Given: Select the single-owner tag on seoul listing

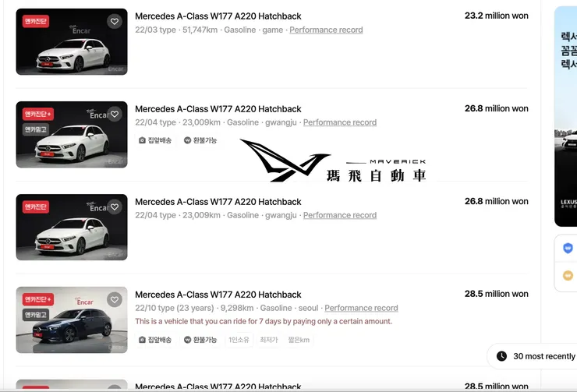Looking at the screenshot, I should 239,340.
